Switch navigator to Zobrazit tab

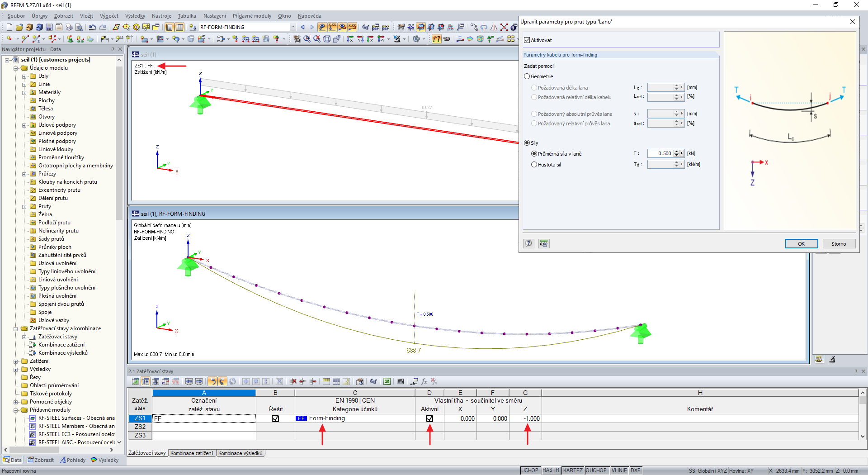40,460
